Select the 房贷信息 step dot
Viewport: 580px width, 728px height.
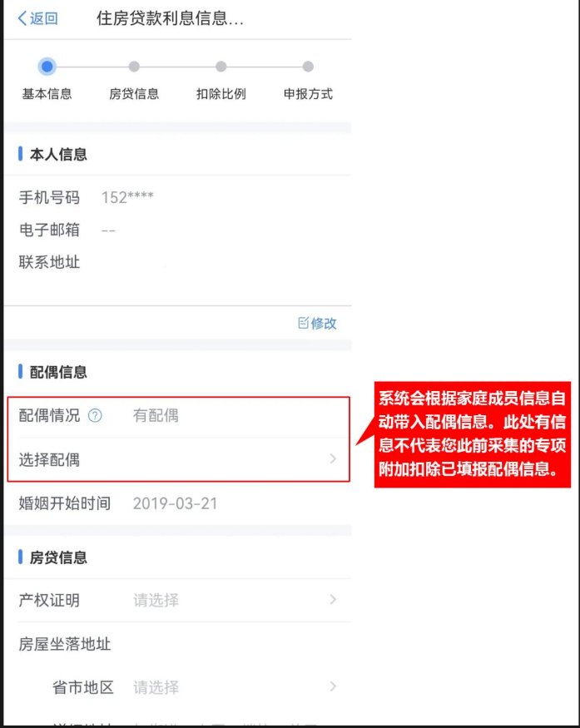pos(134,67)
